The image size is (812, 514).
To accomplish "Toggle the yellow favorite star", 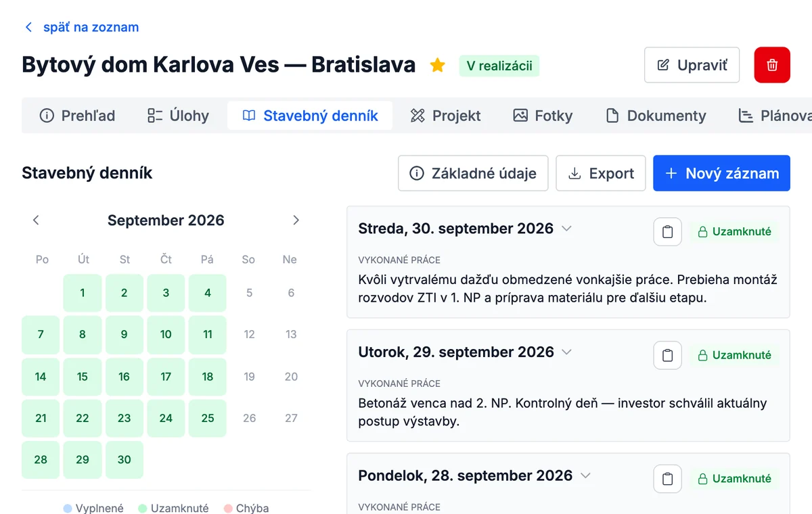I will tap(438, 66).
